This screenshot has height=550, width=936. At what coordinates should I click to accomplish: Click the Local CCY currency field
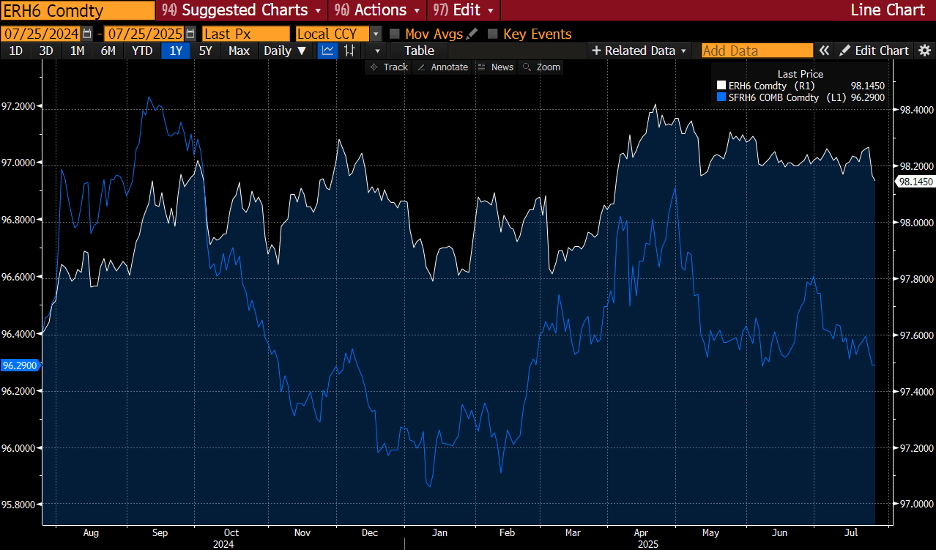[x=332, y=34]
